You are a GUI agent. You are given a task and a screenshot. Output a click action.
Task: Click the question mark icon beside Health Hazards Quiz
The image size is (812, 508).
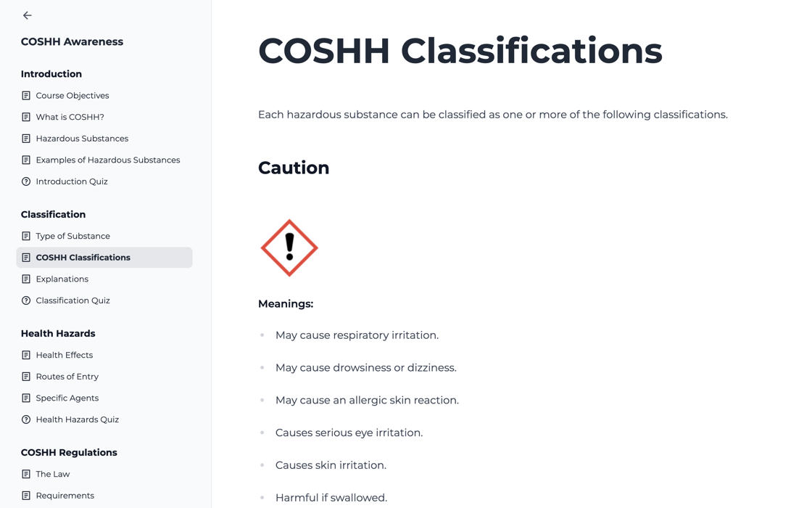[x=25, y=419]
